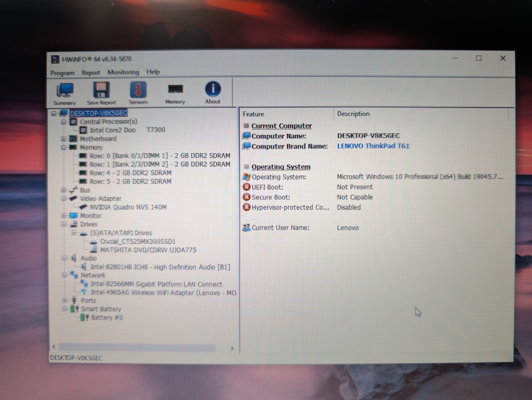The width and height of the screenshot is (532, 400).
Task: Collapse the Audio tree node
Action: 64,258
